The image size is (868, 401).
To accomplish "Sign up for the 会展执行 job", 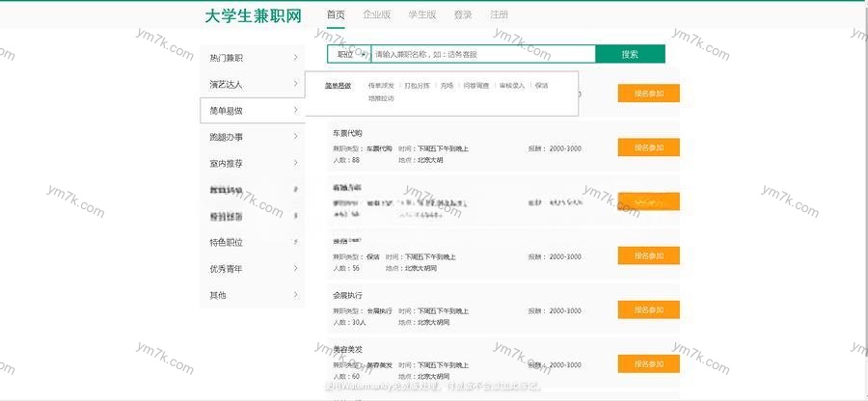I will click(x=648, y=310).
